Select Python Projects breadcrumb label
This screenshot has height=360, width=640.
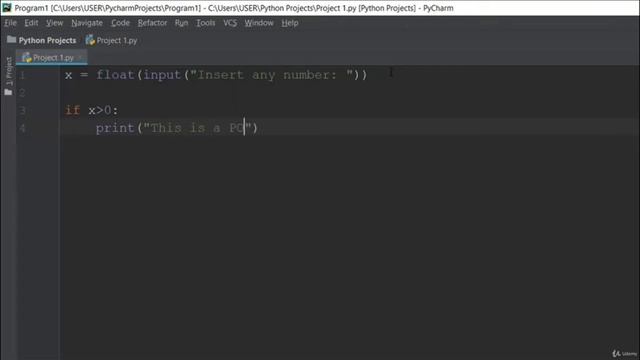coord(47,40)
